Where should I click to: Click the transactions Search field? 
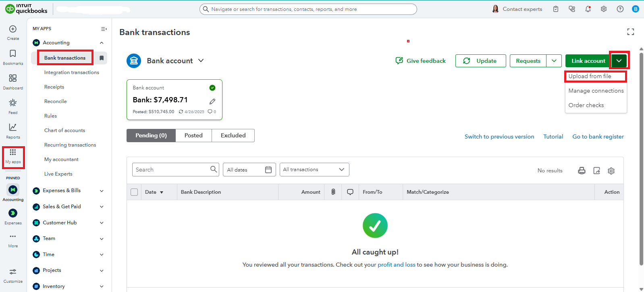click(x=171, y=170)
